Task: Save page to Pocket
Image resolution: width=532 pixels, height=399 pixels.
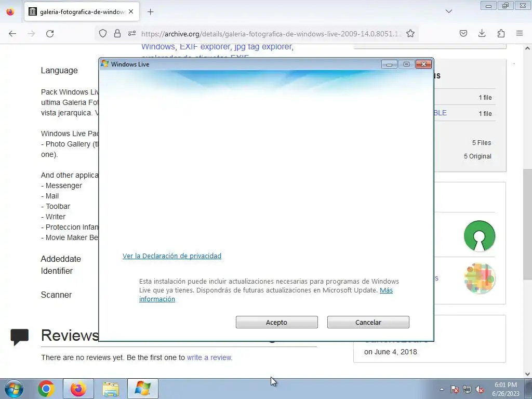Action: coord(463,33)
